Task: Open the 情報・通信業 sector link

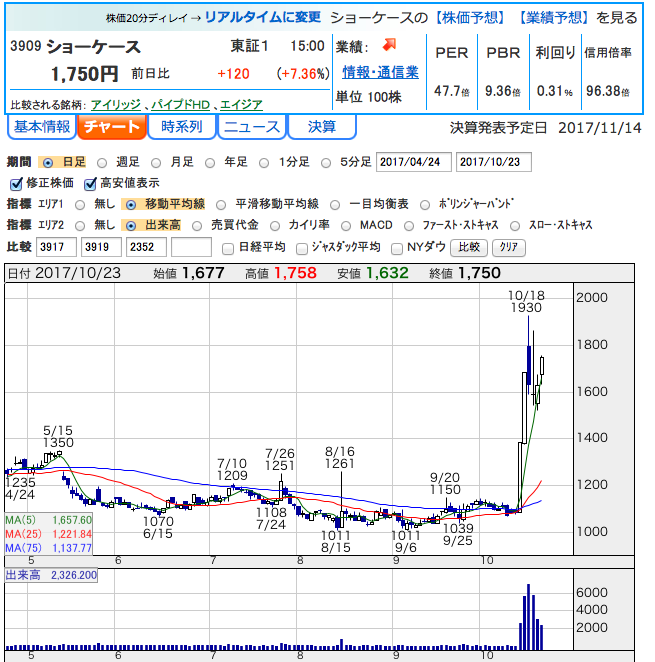Action: click(380, 72)
